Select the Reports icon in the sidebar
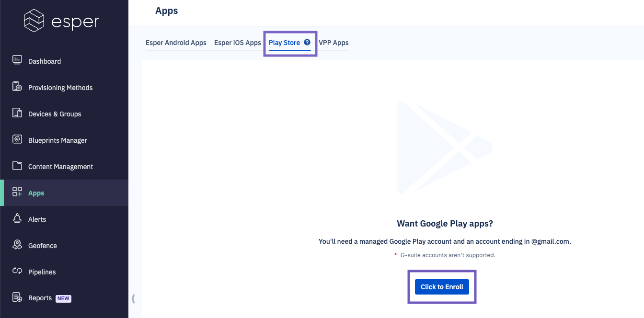The image size is (644, 318). (x=17, y=298)
